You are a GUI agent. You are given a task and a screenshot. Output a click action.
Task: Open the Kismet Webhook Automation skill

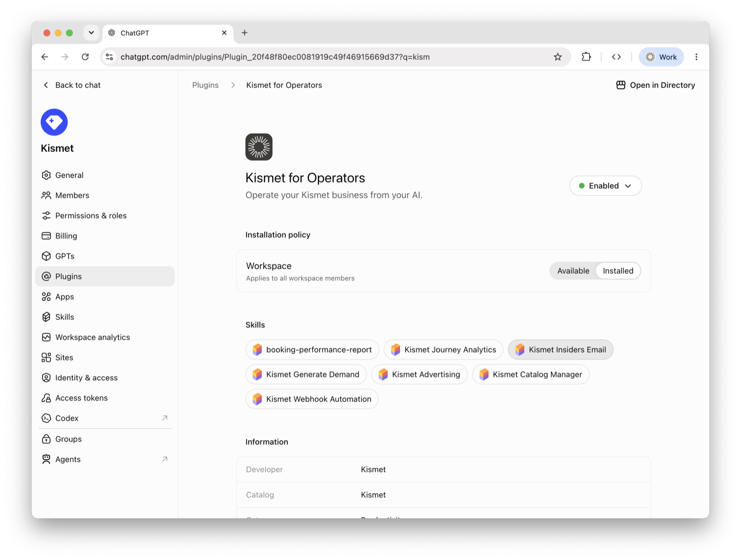point(312,399)
